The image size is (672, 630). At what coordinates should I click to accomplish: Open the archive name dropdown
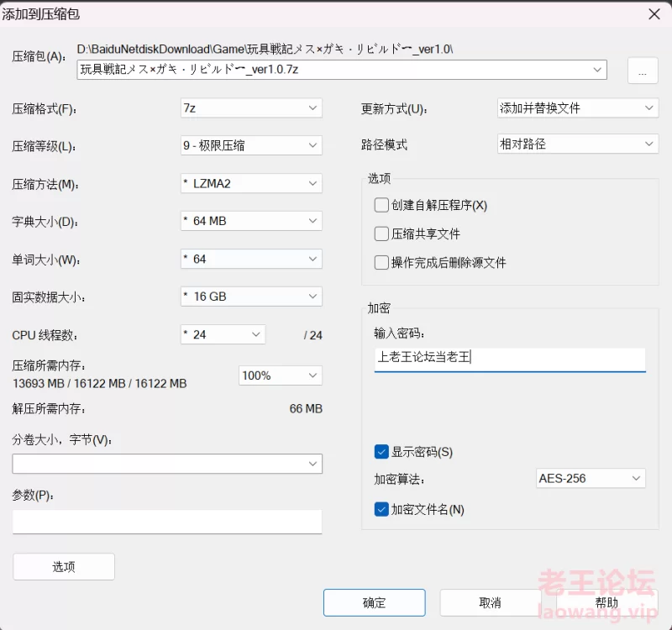pos(597,70)
